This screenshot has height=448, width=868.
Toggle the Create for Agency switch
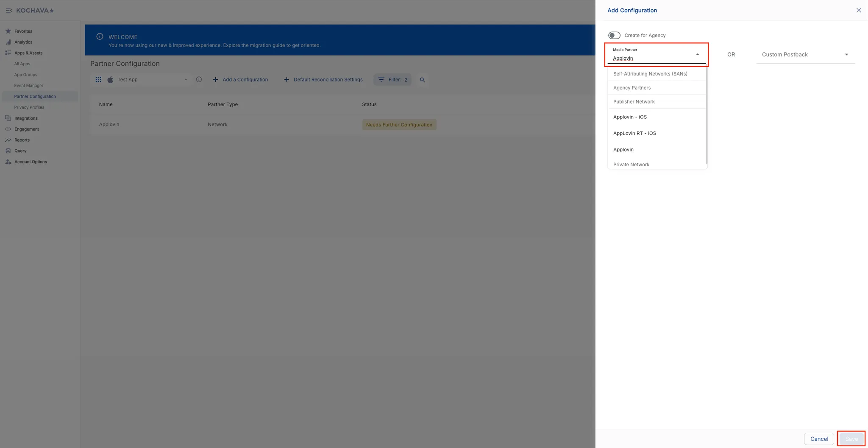pyautogui.click(x=614, y=35)
